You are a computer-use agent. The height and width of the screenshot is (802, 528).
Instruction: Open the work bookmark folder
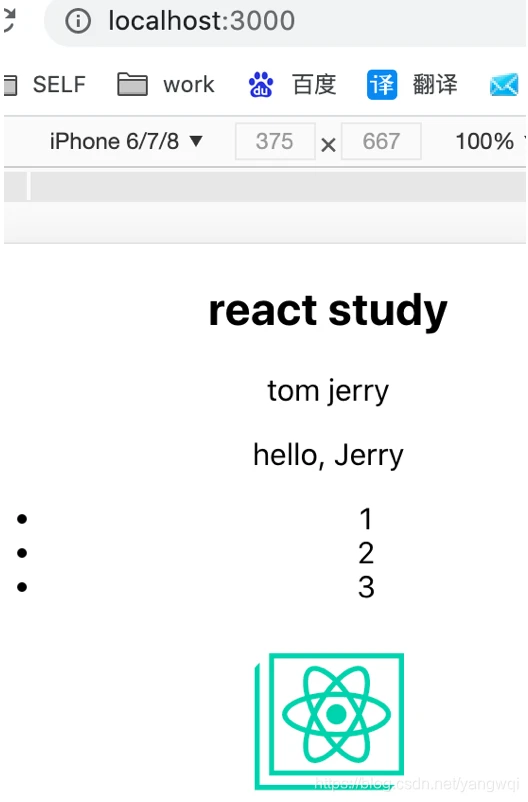[x=166, y=84]
